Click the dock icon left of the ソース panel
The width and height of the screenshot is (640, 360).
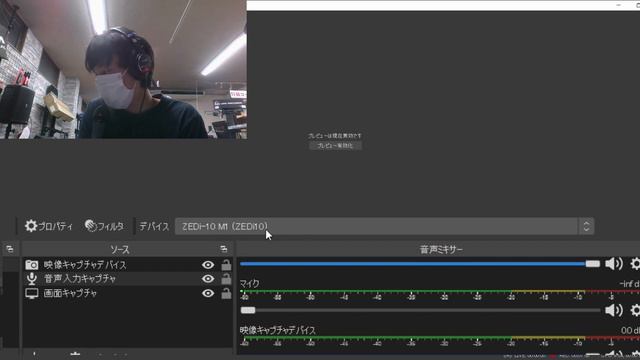click(10, 249)
